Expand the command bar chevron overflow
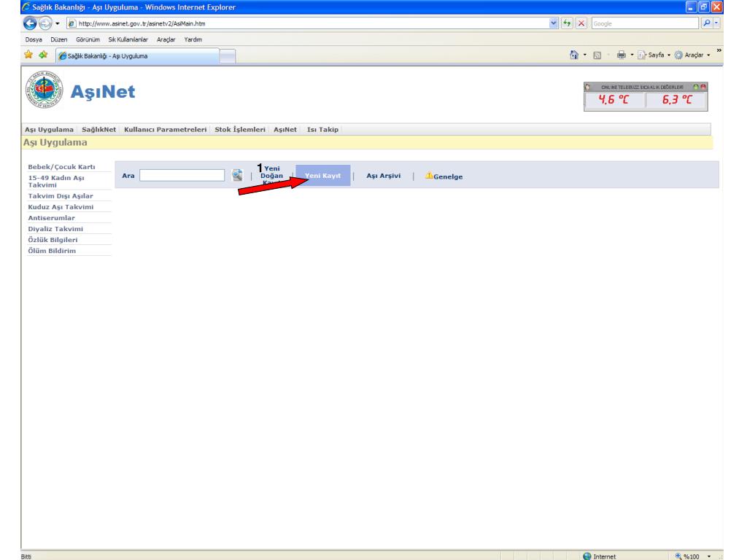Image resolution: width=747 pixels, height=560 pixels. pos(719,50)
